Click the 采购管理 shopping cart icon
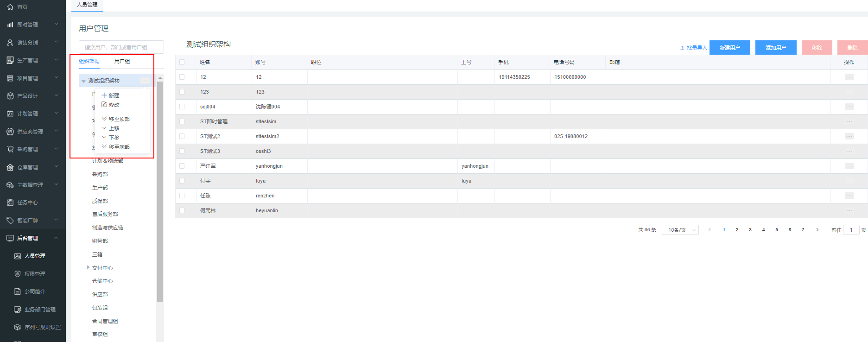This screenshot has height=342, width=868. (10, 149)
